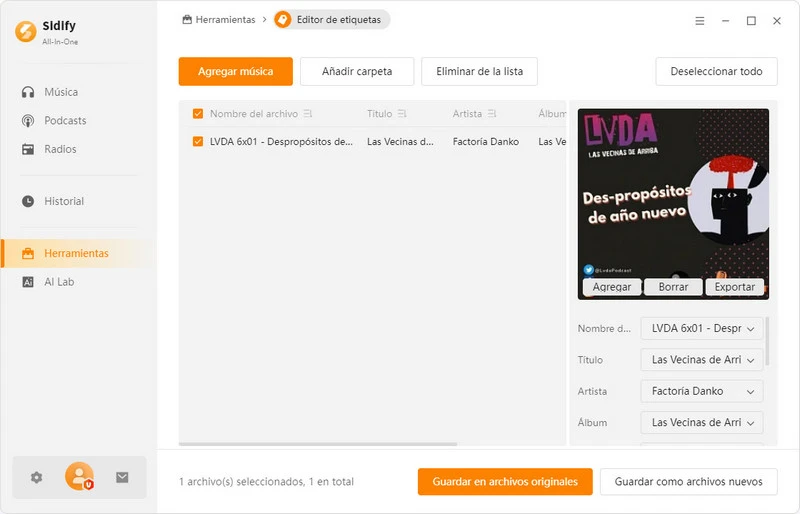The width and height of the screenshot is (800, 514).
Task: Open the hamburger menu in title bar
Action: pyautogui.click(x=699, y=21)
